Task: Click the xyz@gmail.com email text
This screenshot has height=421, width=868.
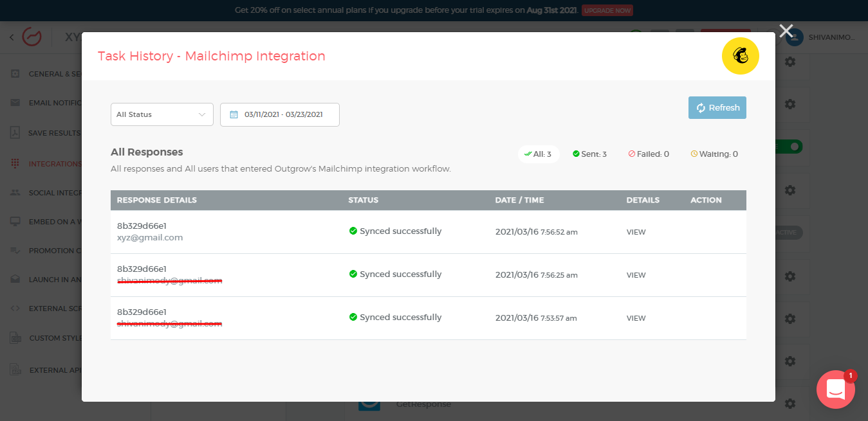Action: pos(150,238)
